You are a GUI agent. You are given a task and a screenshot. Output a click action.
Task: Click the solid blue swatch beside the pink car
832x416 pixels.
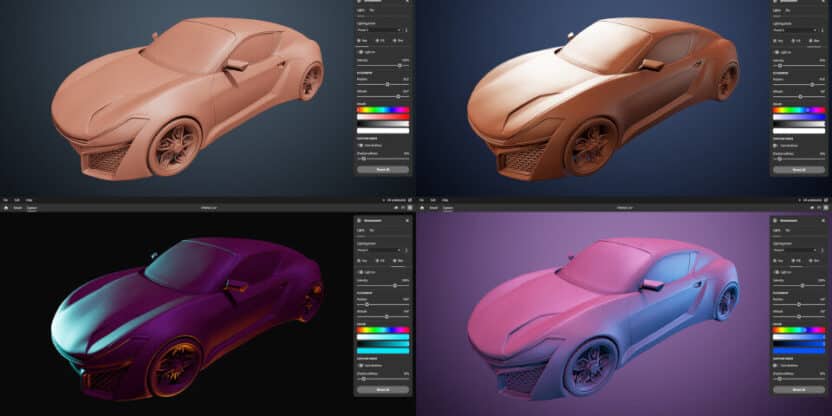click(799, 351)
